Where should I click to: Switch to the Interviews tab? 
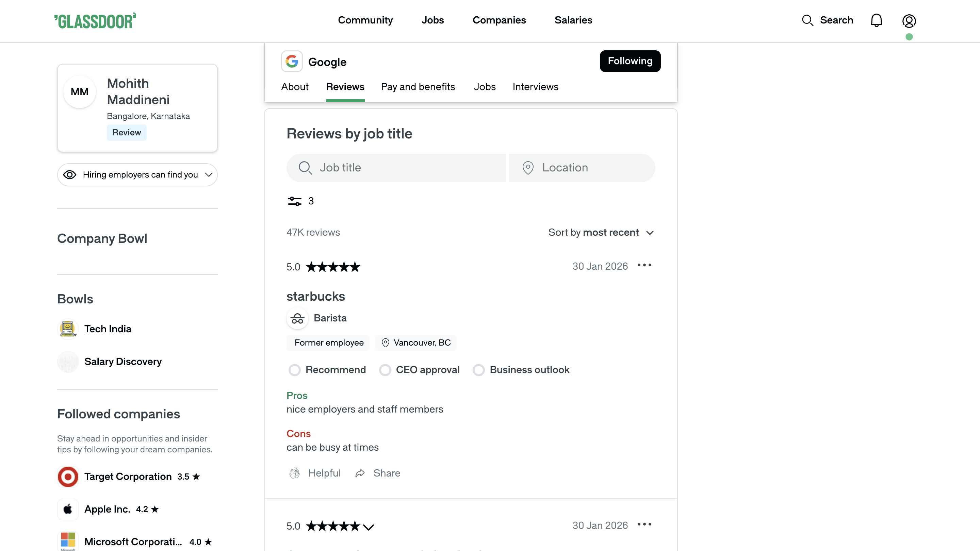[x=535, y=87]
